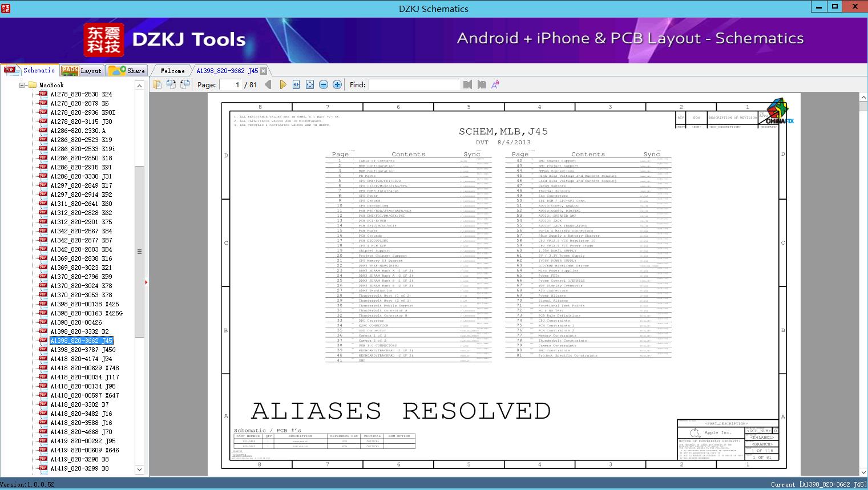
Task: Open A1418_820-4174 J94 schematic
Action: coord(81,359)
